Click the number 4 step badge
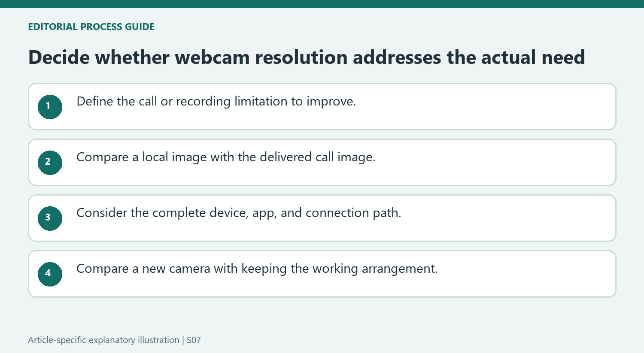This screenshot has width=644, height=353. click(50, 274)
